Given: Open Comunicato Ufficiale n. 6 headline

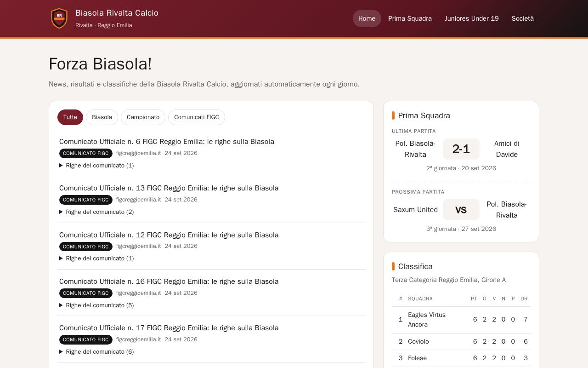Looking at the screenshot, I should [167, 142].
